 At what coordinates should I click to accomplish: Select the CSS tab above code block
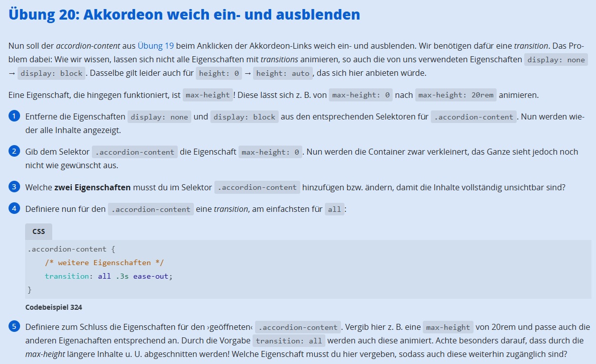[x=39, y=231]
